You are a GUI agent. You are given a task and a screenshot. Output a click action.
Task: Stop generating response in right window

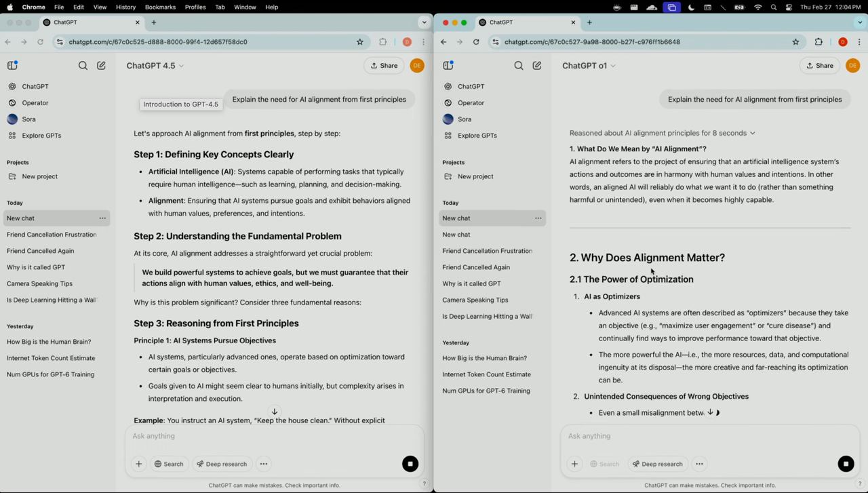pyautogui.click(x=846, y=464)
